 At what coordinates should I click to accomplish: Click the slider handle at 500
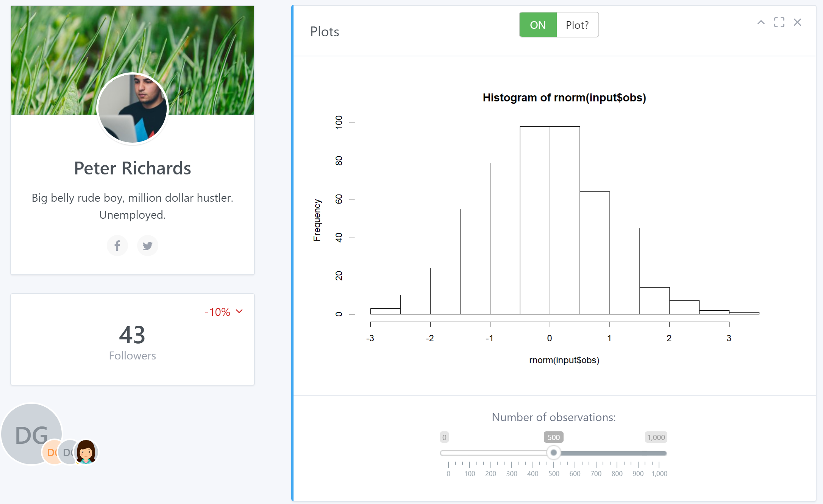pyautogui.click(x=553, y=453)
